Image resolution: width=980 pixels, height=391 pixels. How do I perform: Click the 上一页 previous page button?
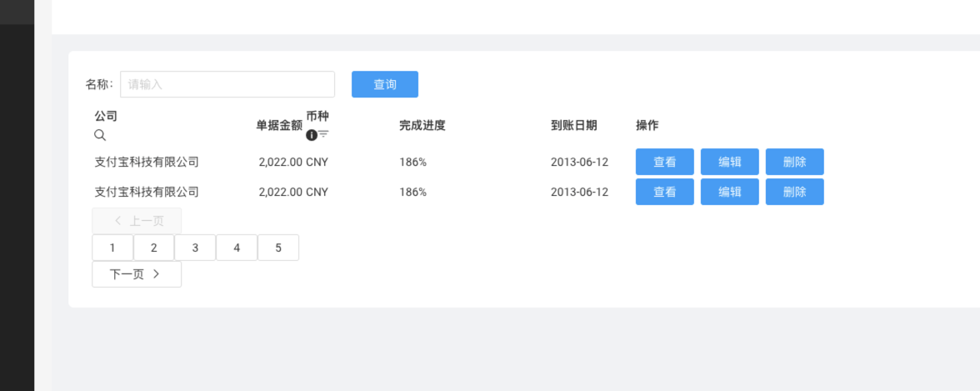coord(137,221)
